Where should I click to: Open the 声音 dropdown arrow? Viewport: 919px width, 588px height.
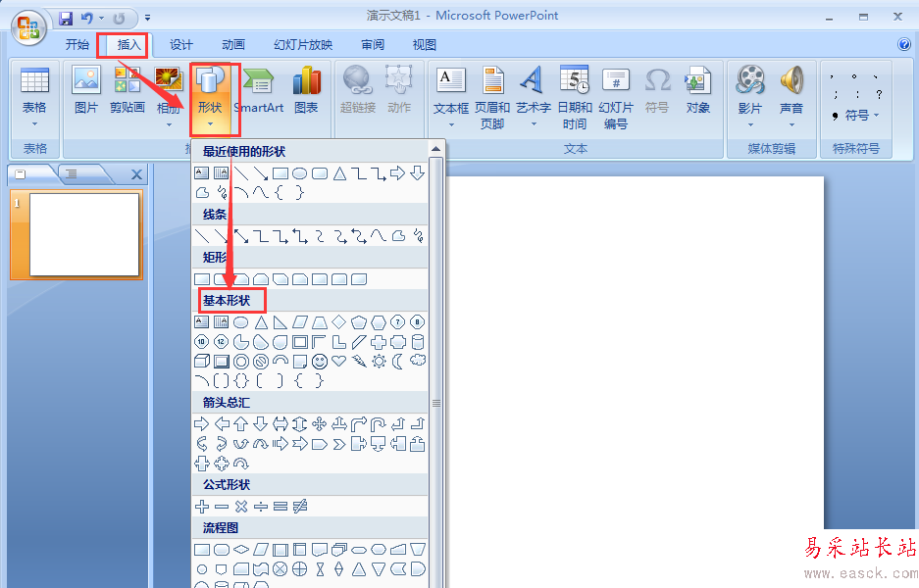pyautogui.click(x=791, y=124)
